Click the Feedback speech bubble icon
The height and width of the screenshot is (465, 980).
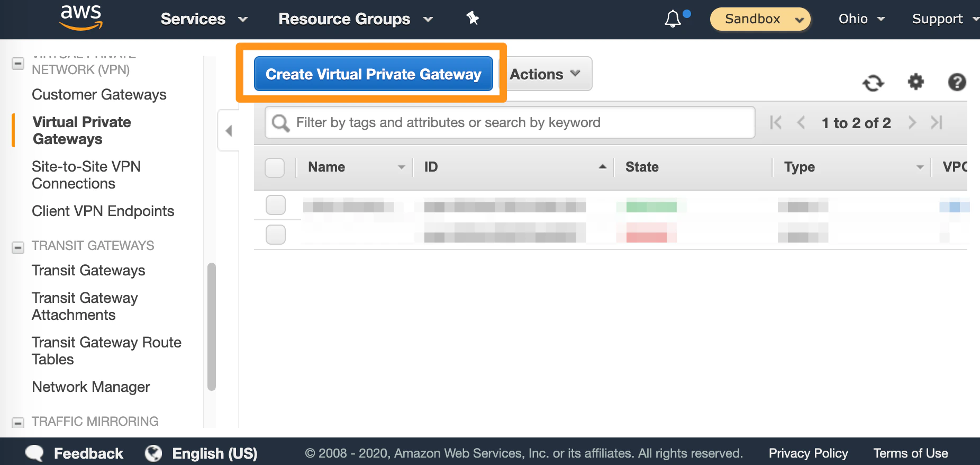tap(35, 453)
